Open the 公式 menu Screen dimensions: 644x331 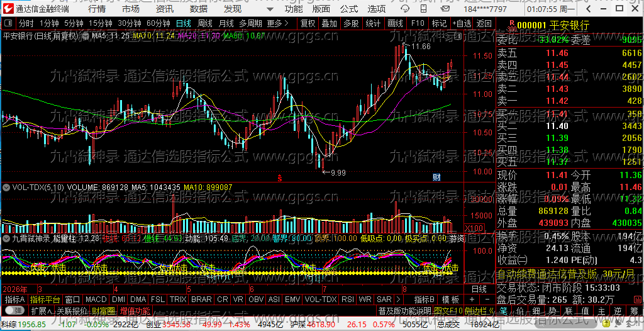(x=349, y=9)
